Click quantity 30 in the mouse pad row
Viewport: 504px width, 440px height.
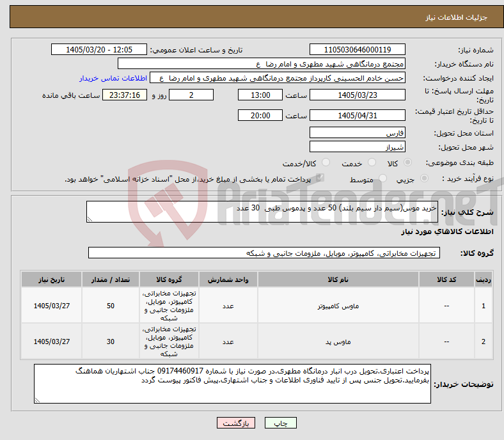click(111, 342)
